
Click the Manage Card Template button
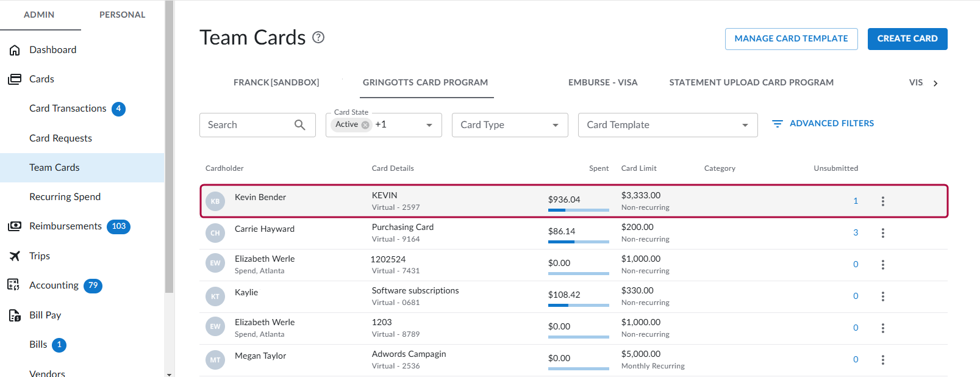[x=791, y=38]
